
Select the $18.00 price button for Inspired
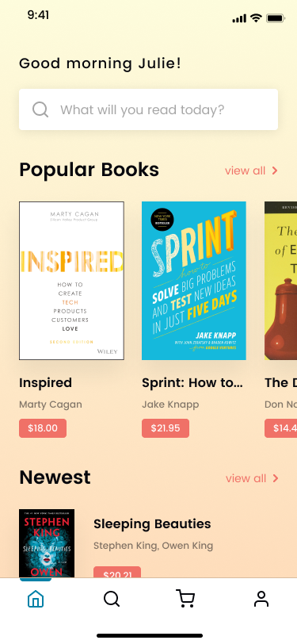tap(43, 428)
